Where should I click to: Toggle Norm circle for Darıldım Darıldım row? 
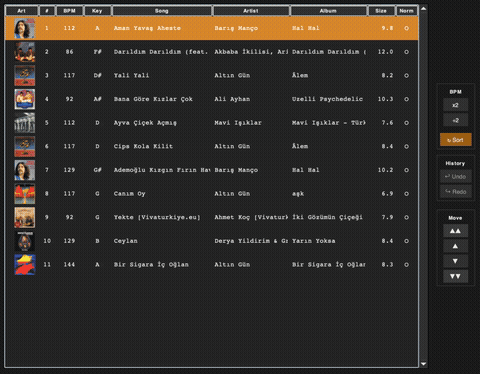tap(406, 52)
